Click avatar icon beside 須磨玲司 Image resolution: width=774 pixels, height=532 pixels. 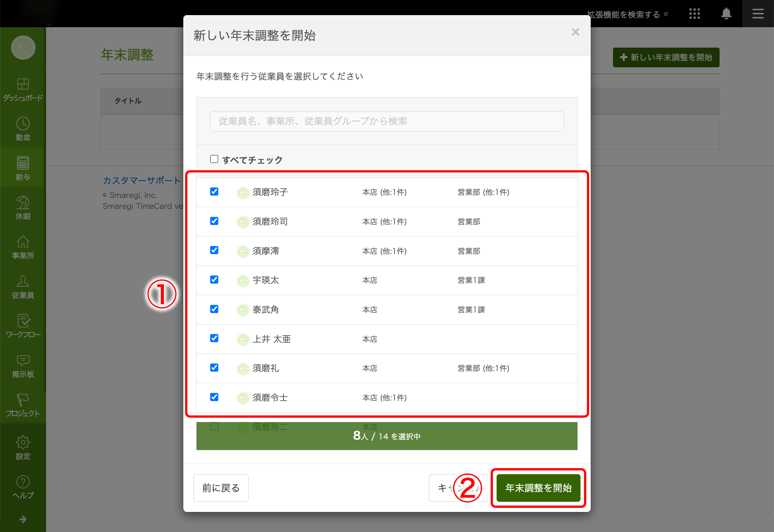click(x=243, y=222)
